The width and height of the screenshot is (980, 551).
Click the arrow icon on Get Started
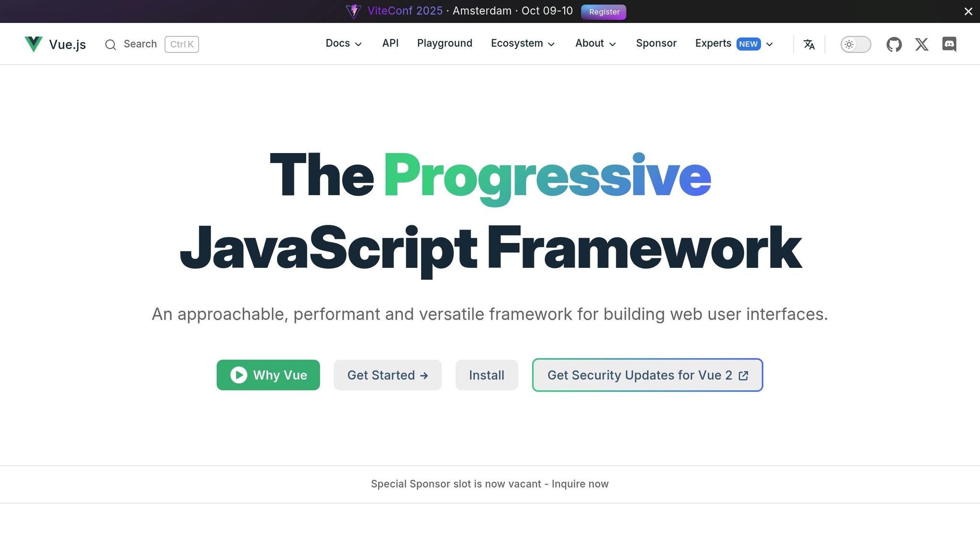click(424, 376)
